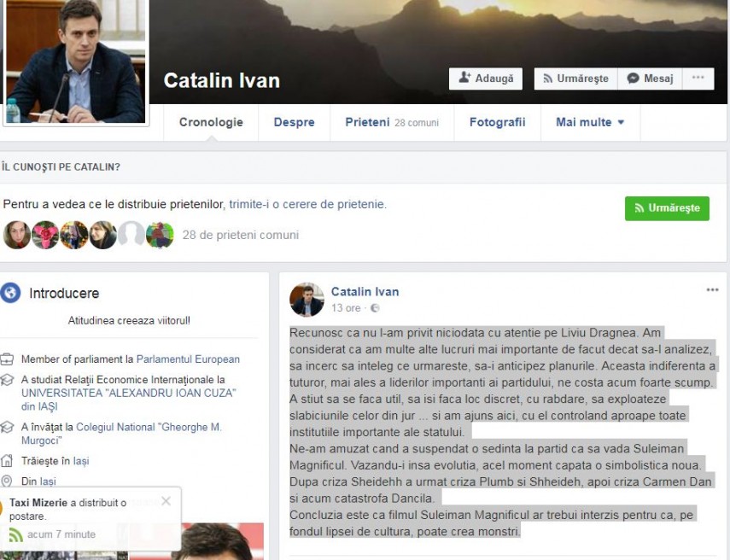Image resolution: width=730 pixels, height=560 pixels.
Task: Open the post options three-dots menu
Action: point(712,290)
